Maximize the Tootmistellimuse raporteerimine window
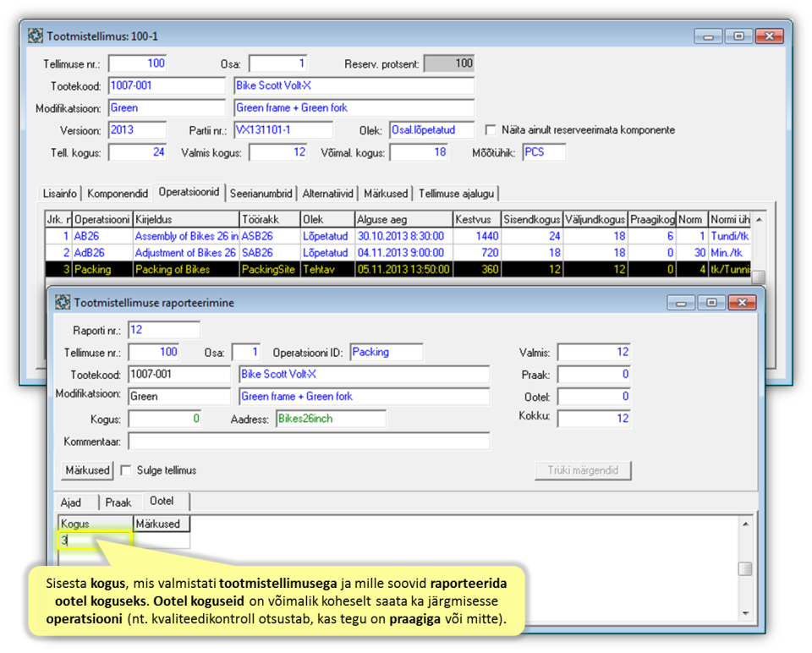Screen dimensions: 812x653 (711, 303)
